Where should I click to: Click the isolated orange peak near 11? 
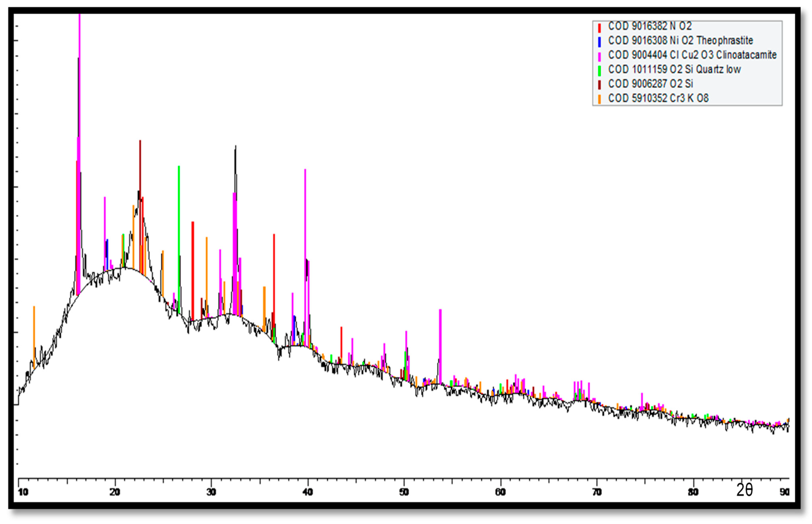34,327
